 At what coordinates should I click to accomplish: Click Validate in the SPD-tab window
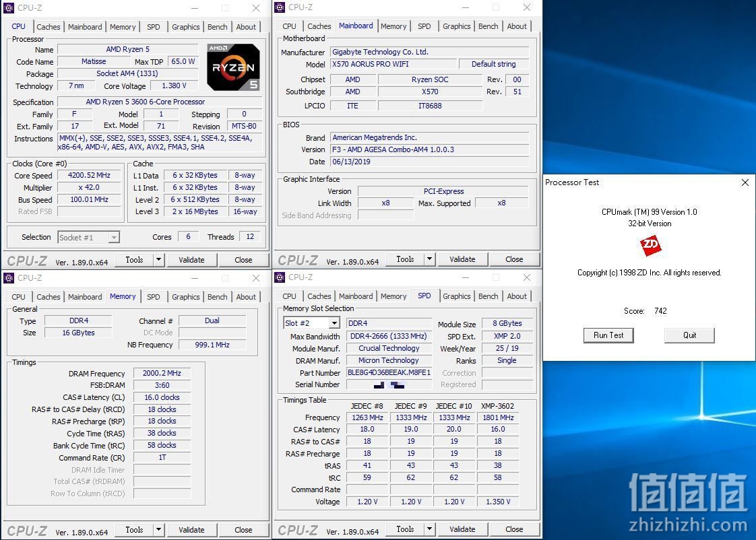[x=462, y=529]
